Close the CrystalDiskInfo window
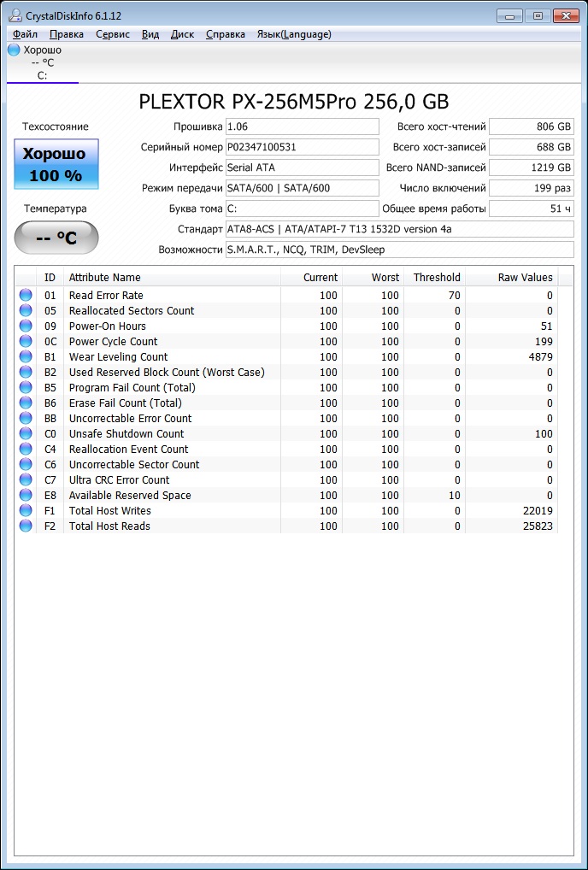 (x=566, y=15)
